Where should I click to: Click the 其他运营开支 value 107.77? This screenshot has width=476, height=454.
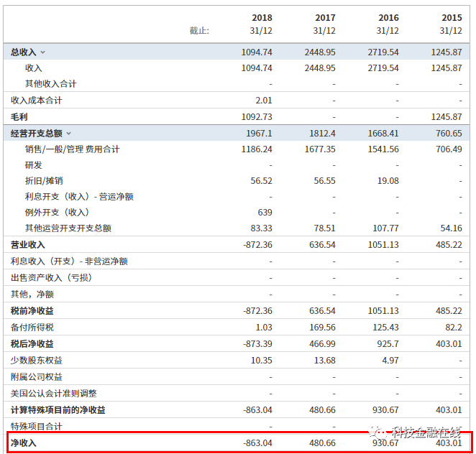[385, 228]
